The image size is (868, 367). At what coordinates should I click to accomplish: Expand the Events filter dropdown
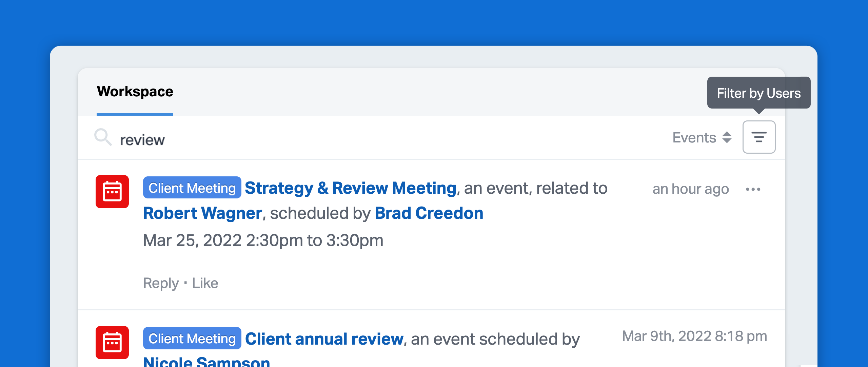point(702,137)
